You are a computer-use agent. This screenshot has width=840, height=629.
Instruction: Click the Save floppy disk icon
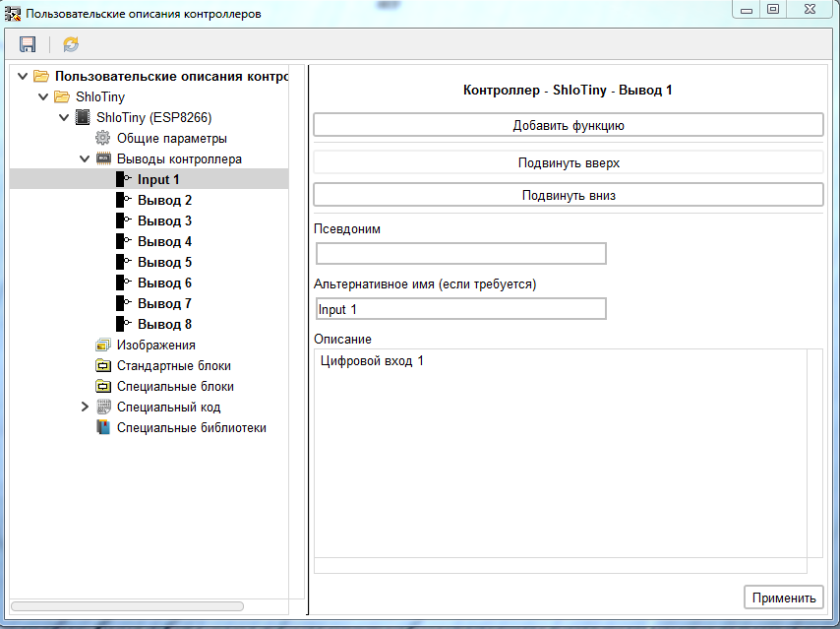(x=28, y=44)
